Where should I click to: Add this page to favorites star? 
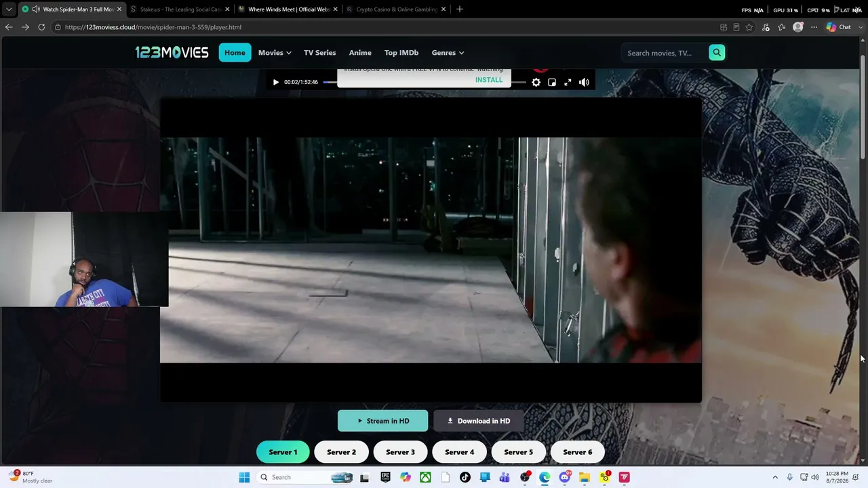[x=749, y=27]
